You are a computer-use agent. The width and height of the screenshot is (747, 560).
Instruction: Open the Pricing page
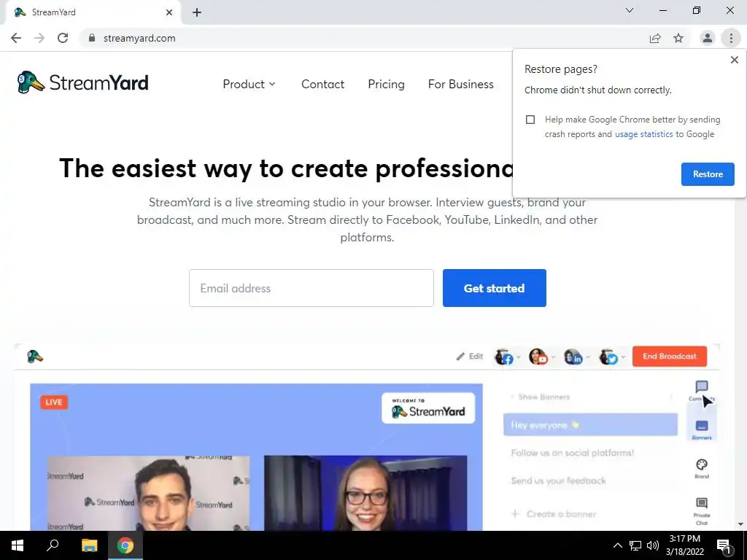(386, 85)
